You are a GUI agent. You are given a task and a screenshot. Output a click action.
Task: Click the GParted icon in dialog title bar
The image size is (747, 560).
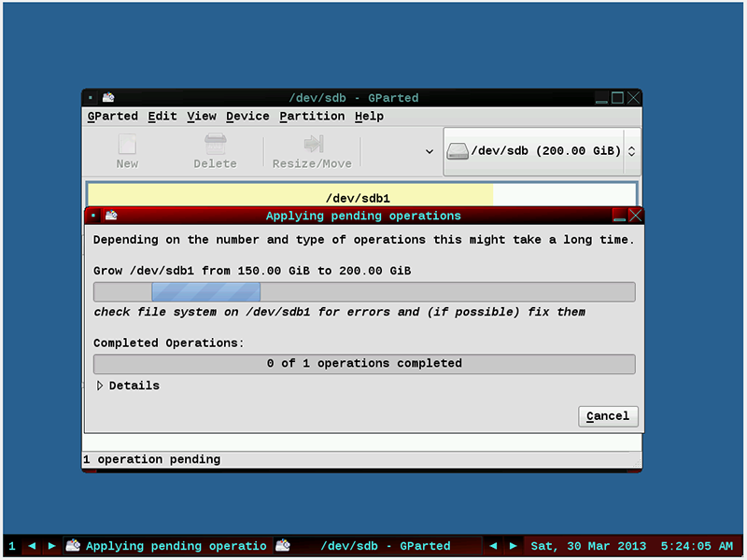(x=111, y=216)
